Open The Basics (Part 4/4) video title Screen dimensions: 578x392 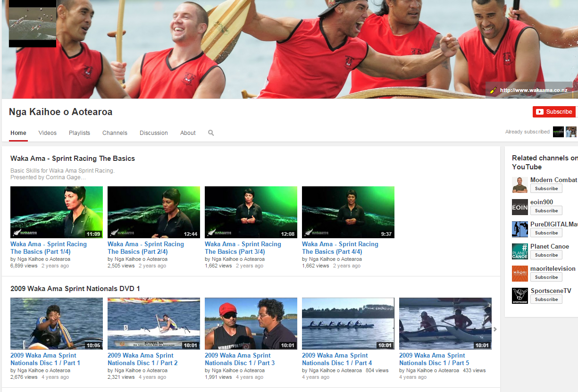[x=340, y=248]
